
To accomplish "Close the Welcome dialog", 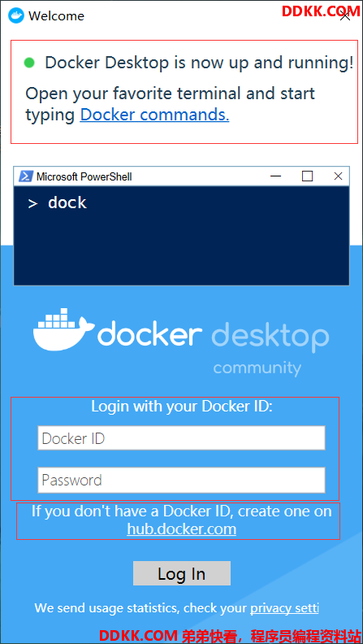I will coord(345,16).
